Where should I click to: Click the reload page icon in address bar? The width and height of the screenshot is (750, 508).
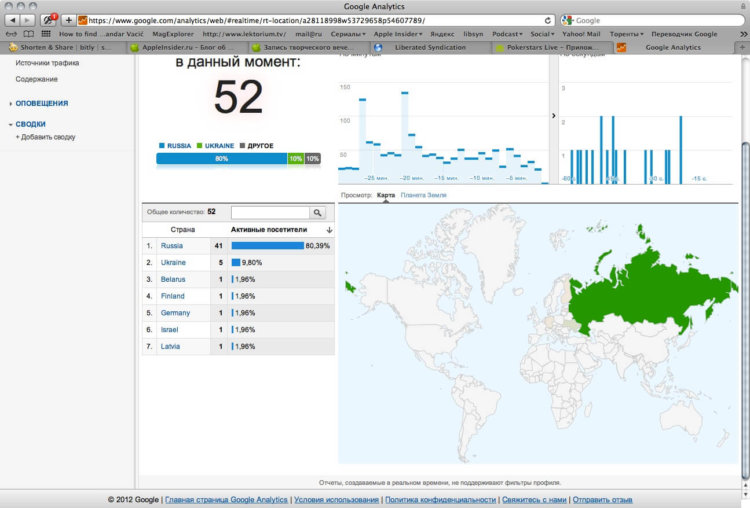pos(547,21)
